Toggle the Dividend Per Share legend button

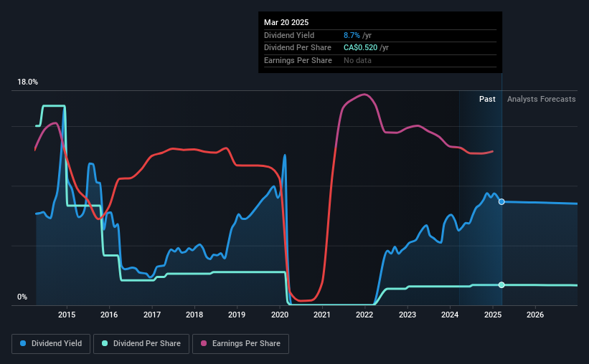click(141, 343)
